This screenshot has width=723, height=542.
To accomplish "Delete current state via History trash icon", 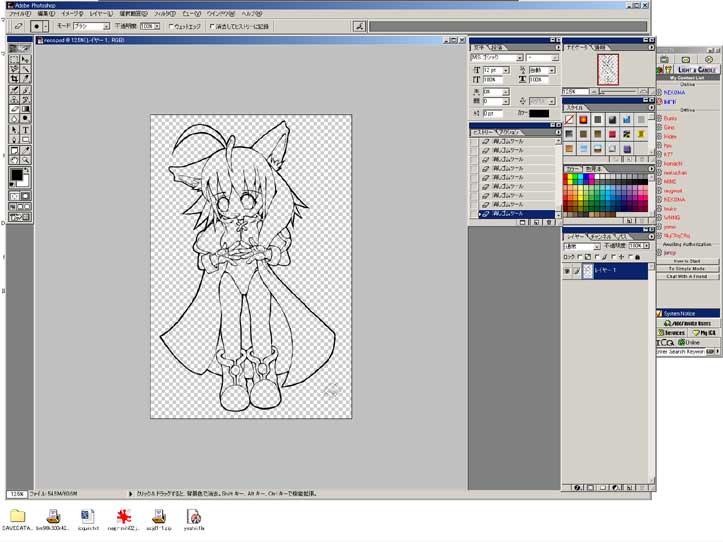I will 549,222.
